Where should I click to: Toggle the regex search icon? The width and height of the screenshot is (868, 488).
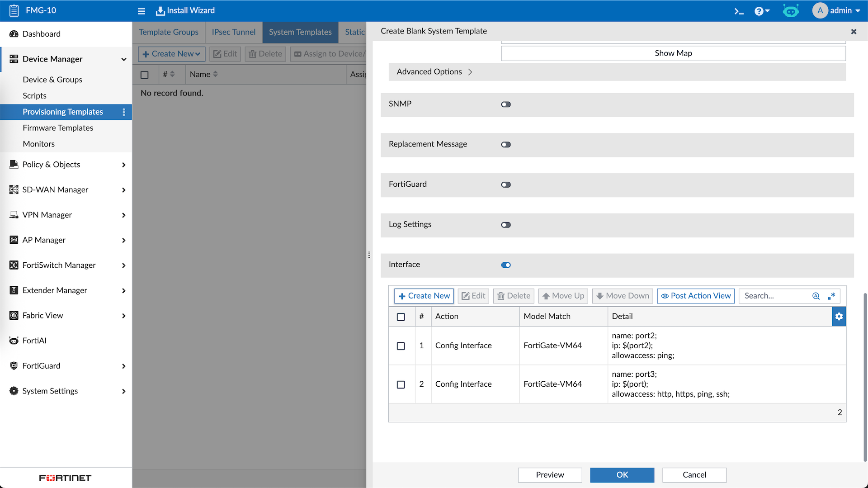point(831,296)
